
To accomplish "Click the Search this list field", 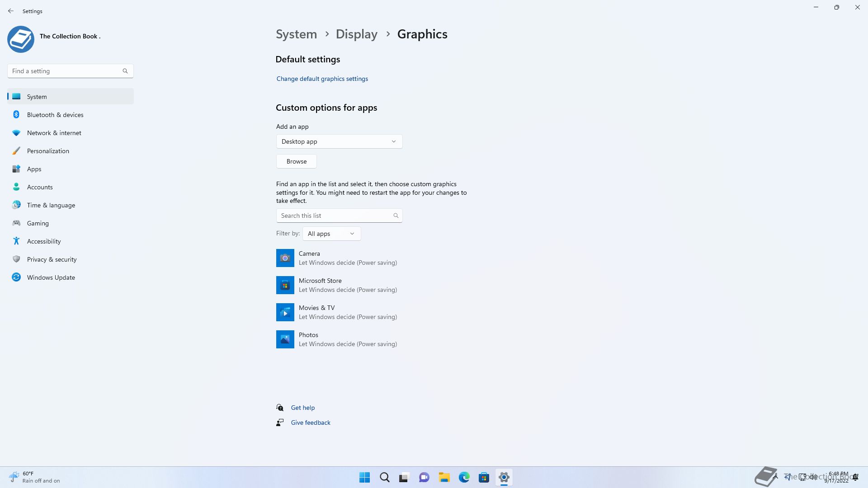I will click(335, 216).
